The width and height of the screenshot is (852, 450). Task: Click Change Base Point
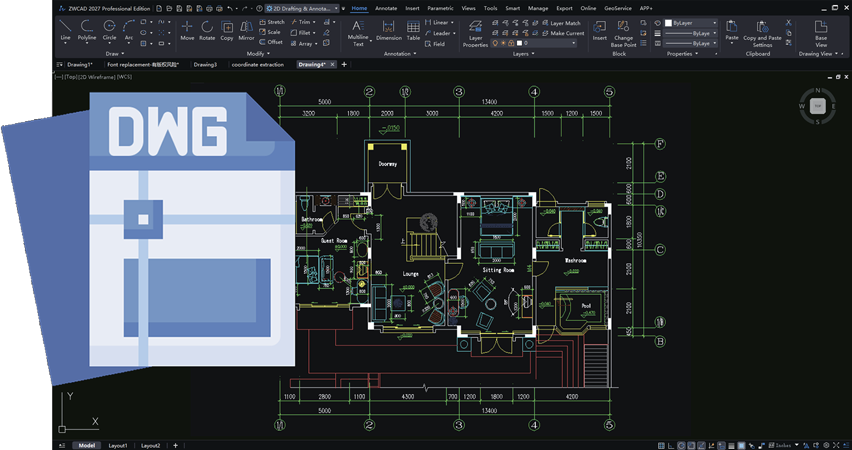click(623, 34)
